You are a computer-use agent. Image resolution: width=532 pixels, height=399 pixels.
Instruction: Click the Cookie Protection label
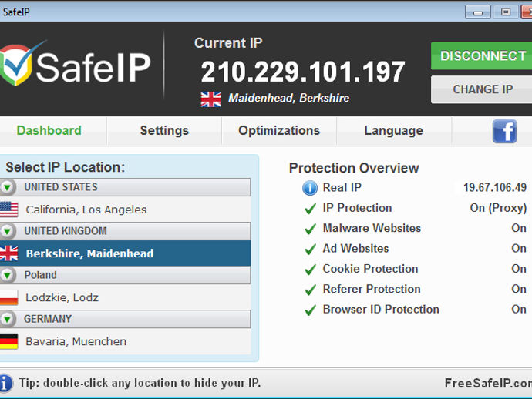[371, 269]
